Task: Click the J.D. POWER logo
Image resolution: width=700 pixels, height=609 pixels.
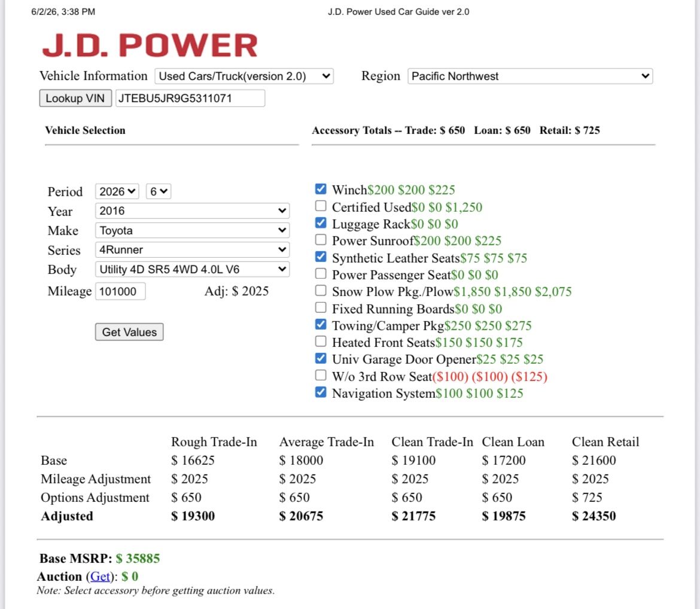Action: 150,45
